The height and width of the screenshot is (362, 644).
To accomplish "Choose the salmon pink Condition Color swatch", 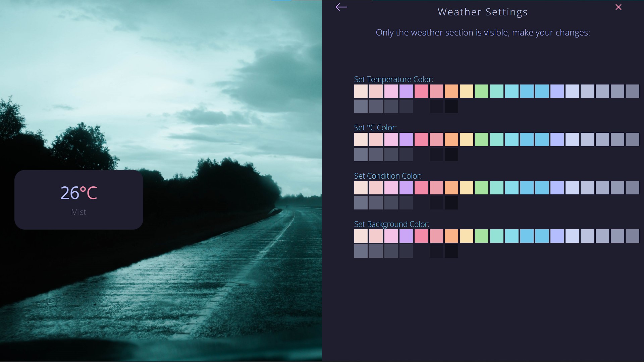I will [436, 188].
